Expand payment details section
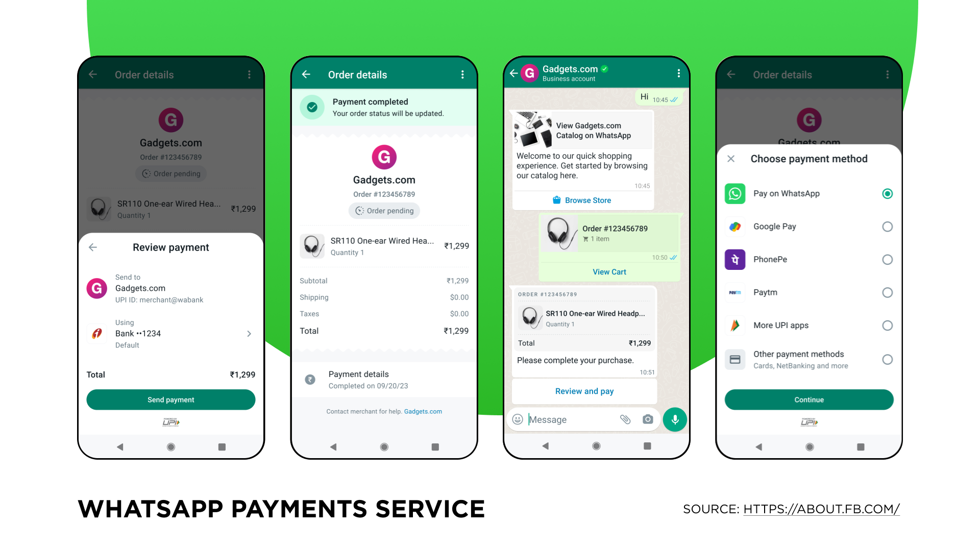 (x=384, y=380)
